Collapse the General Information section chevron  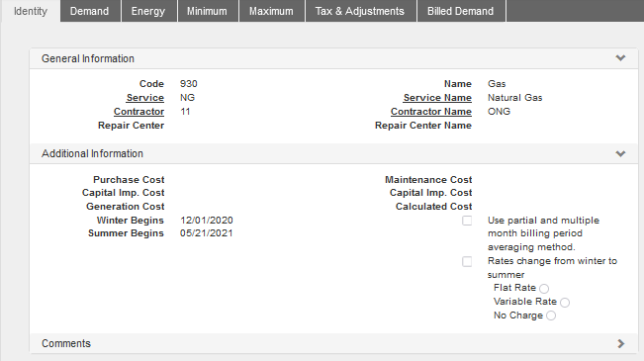(x=620, y=58)
